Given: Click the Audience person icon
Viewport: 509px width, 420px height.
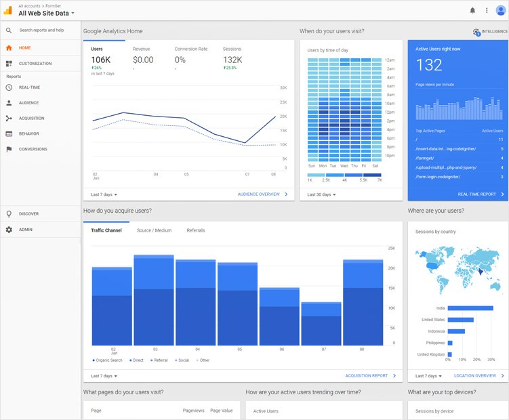Looking at the screenshot, I should point(9,103).
